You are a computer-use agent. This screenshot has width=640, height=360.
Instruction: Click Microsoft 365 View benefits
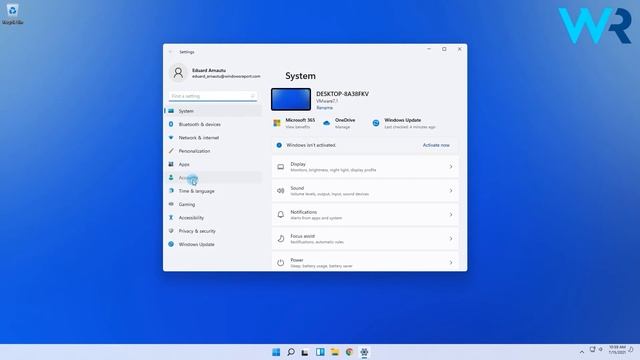298,127
